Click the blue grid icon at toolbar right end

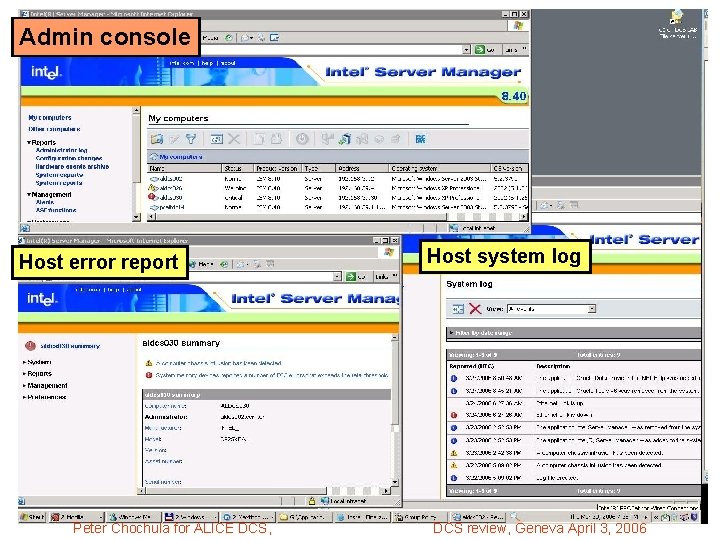point(420,139)
